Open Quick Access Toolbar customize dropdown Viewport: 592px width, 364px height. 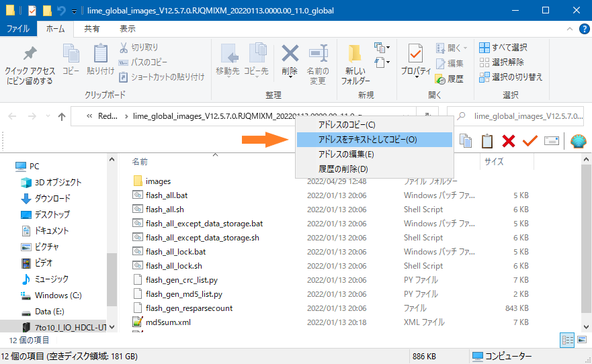[x=75, y=11]
